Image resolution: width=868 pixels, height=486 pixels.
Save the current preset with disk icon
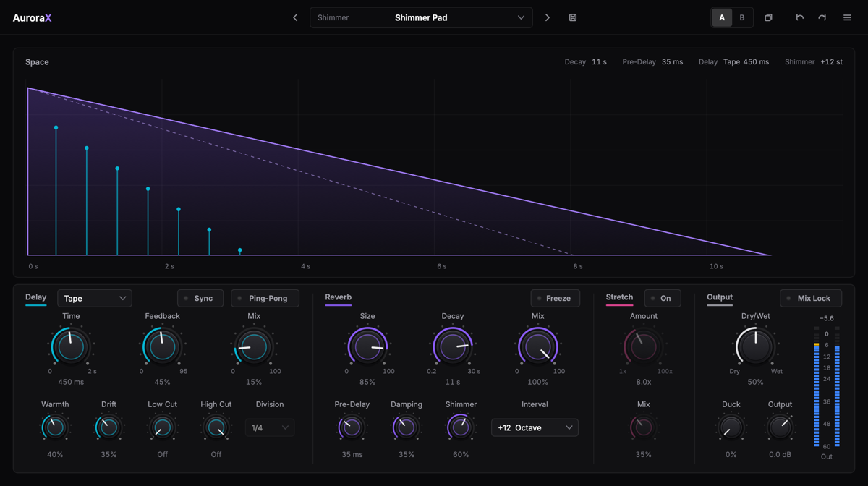point(573,17)
